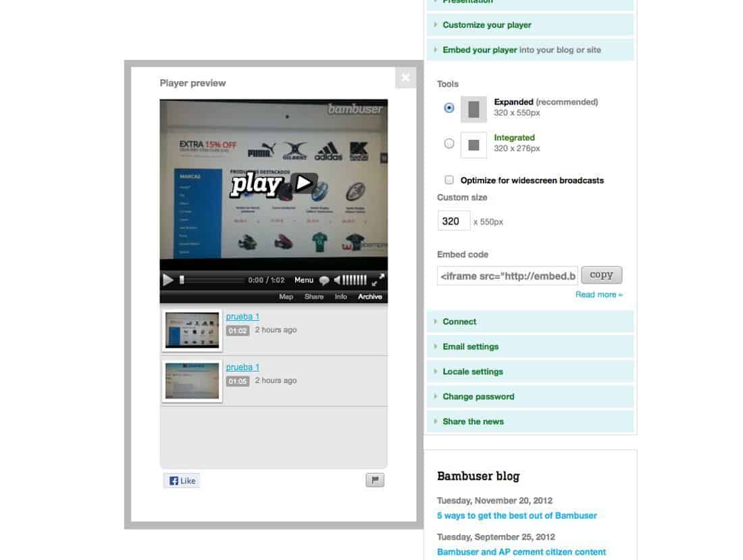Click the 01:02 duration badge
Screen dimensions: 743x560
[x=237, y=331]
